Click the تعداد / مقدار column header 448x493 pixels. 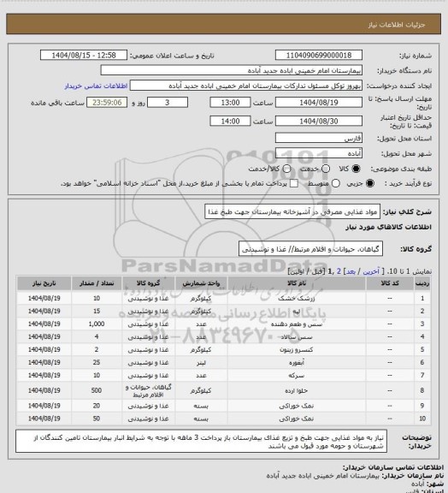tap(97, 283)
